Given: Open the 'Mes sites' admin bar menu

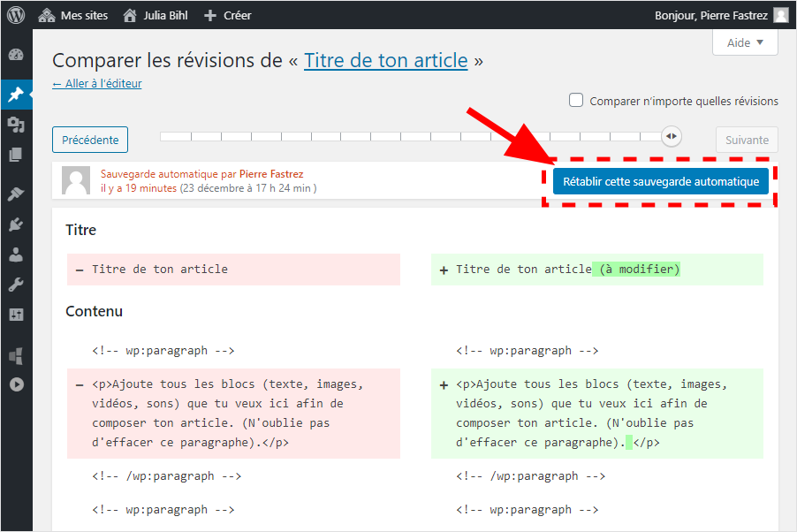Looking at the screenshot, I should click(72, 15).
